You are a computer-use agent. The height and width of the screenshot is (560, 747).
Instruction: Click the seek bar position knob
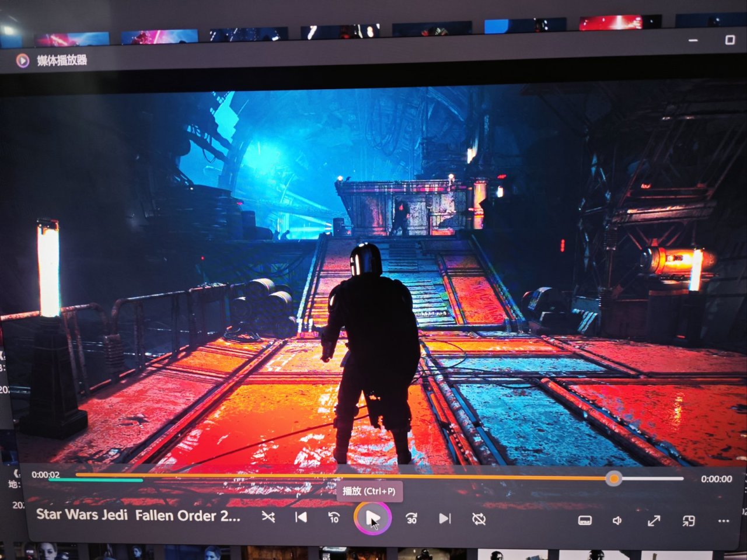pos(613,479)
